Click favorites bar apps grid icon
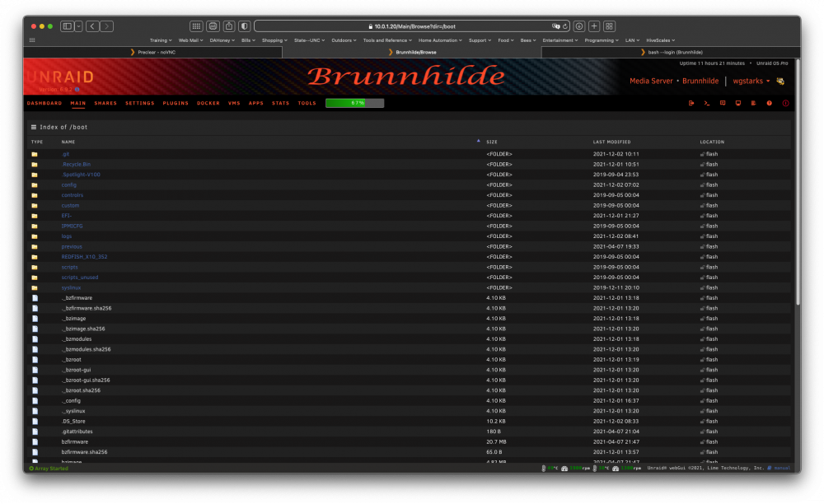Image resolution: width=824 pixels, height=504 pixels. tap(32, 40)
